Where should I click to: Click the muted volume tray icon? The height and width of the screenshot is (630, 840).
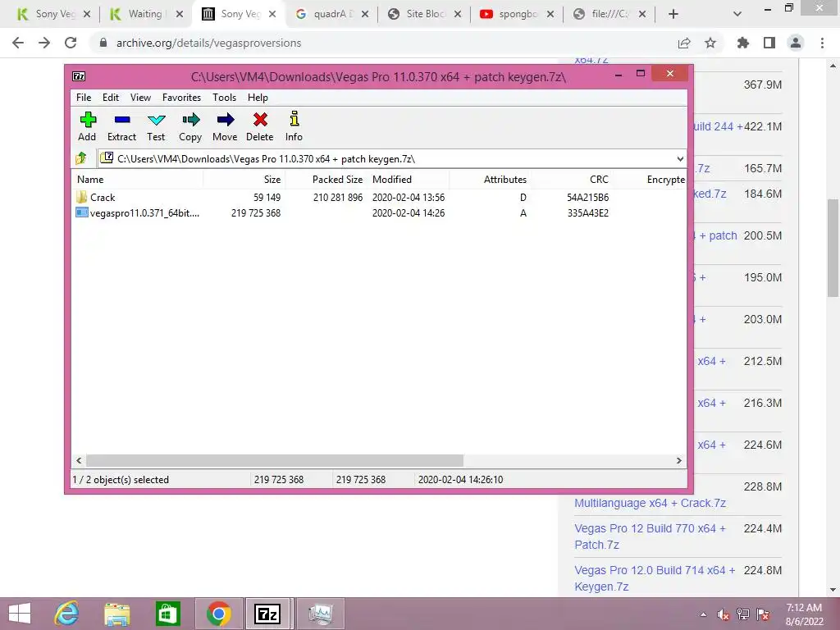[724, 614]
